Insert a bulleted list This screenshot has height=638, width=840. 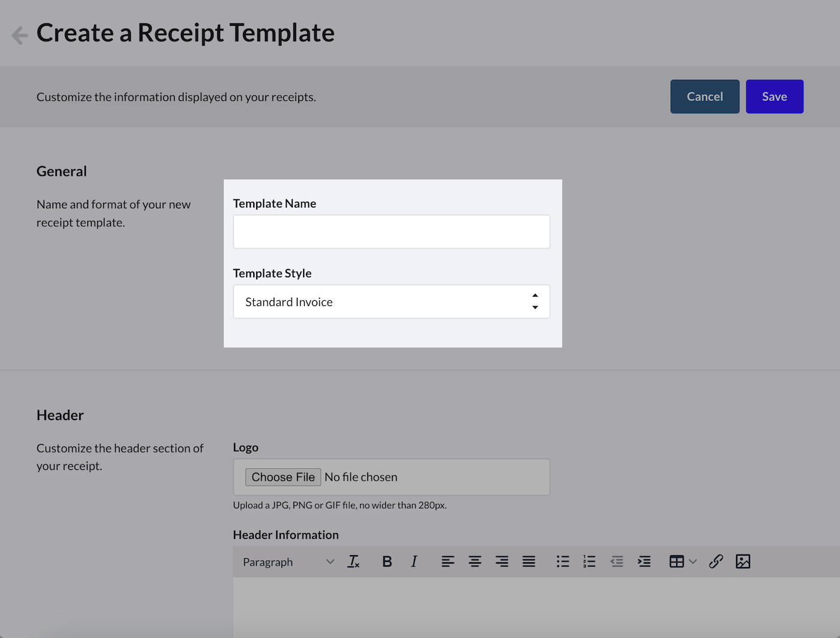[563, 562]
